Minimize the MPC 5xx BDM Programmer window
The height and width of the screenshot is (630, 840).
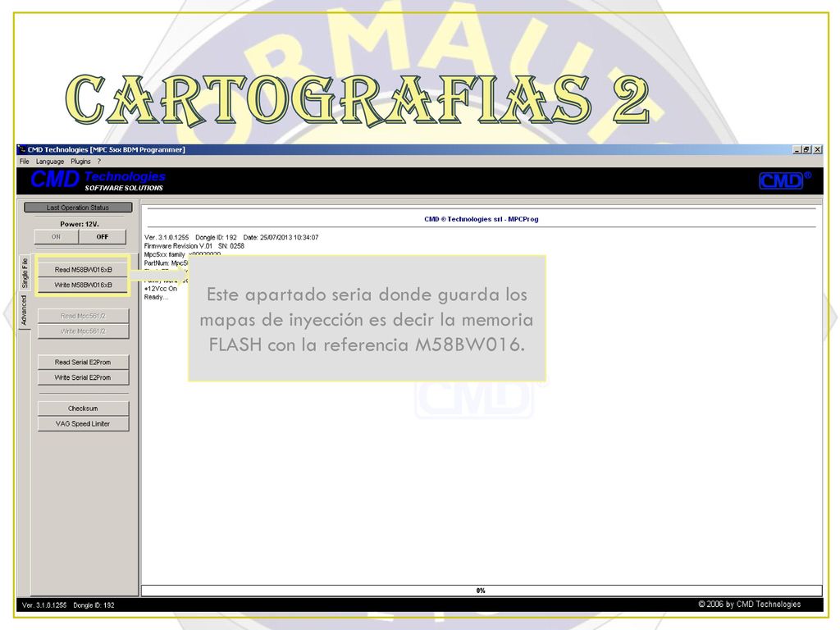[x=797, y=149]
